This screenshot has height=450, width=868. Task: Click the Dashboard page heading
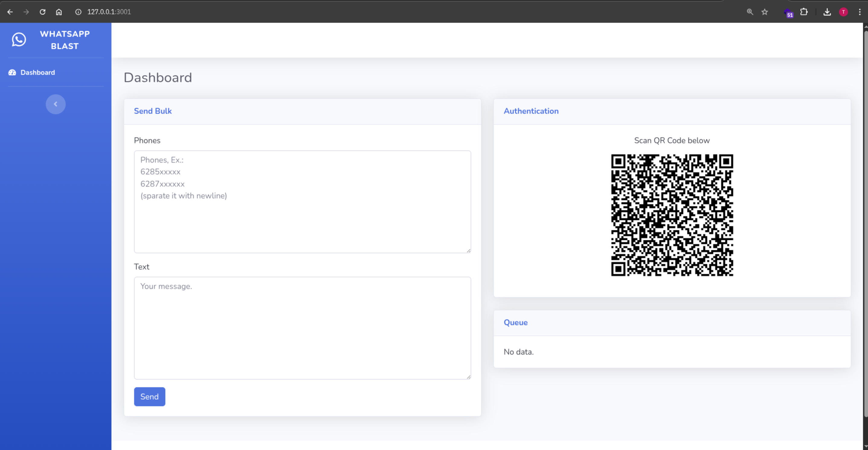[x=158, y=78]
